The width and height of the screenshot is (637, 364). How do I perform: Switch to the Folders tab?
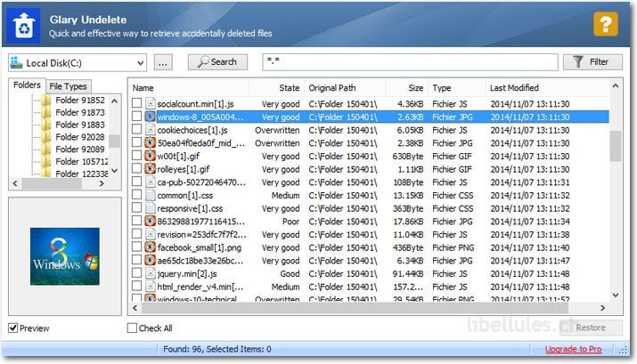coord(27,85)
